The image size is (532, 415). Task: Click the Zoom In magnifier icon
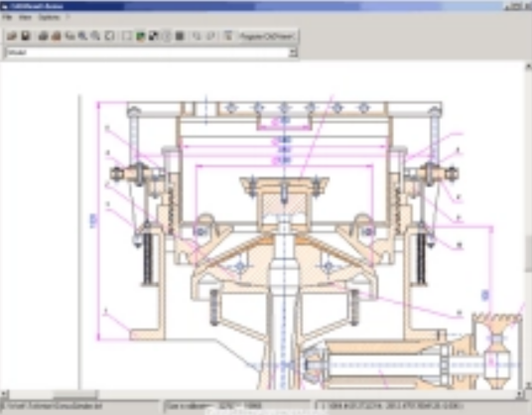tap(82, 36)
